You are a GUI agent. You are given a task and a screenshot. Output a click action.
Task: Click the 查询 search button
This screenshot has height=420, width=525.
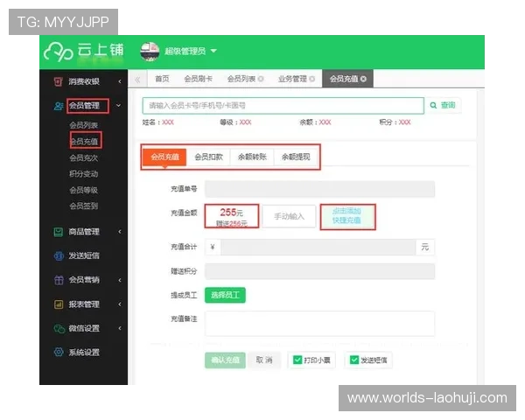point(443,106)
